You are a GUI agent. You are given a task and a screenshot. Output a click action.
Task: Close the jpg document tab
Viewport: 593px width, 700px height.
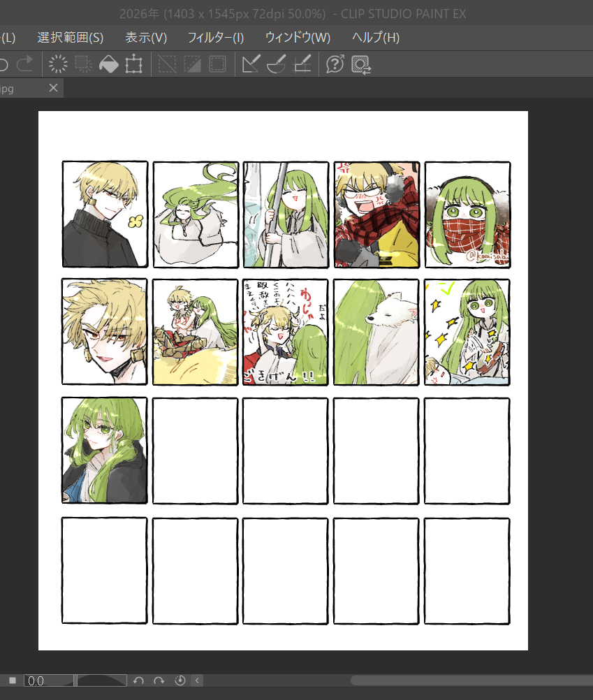53,88
